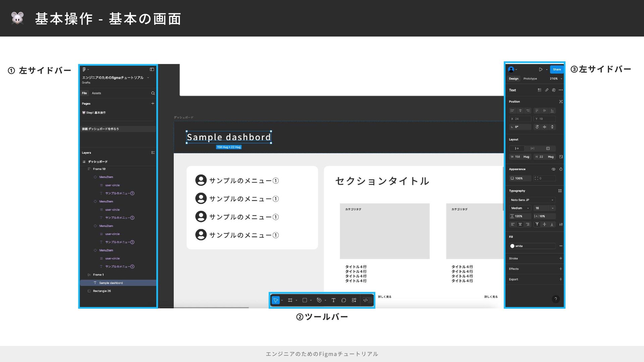Click the apply styles icon beside Text
Screen dimensions: 644x362
click(x=539, y=90)
